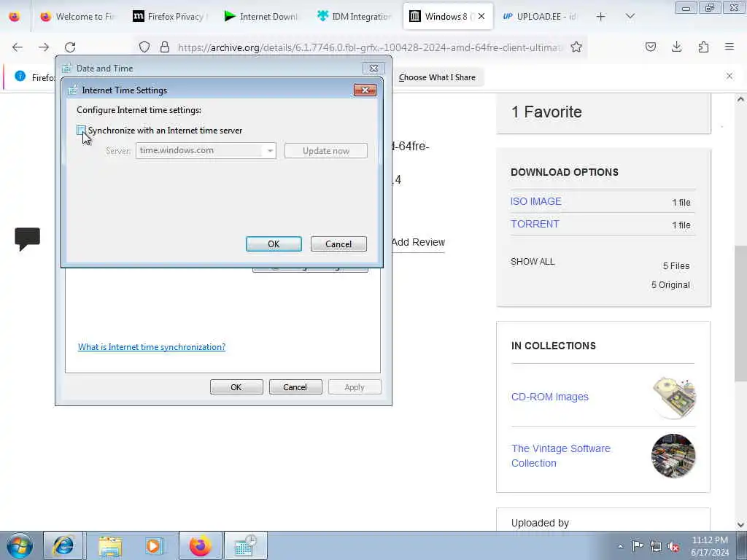The image size is (747, 560).
Task: Click the Vintage Software Collection thumbnail
Action: (673, 455)
